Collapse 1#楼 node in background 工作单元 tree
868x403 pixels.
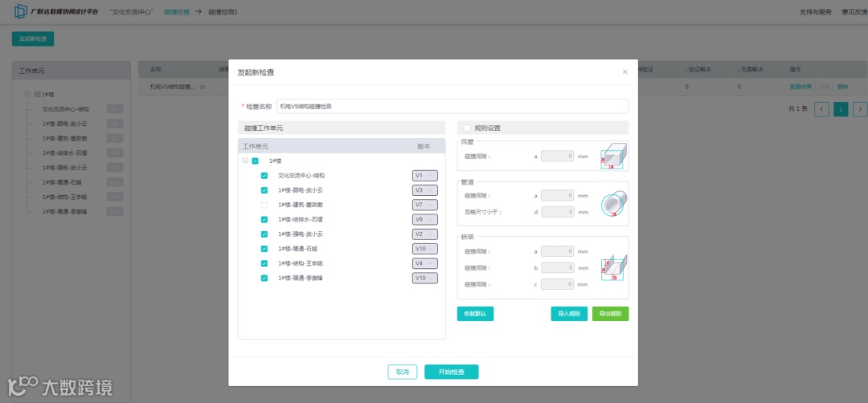click(27, 95)
